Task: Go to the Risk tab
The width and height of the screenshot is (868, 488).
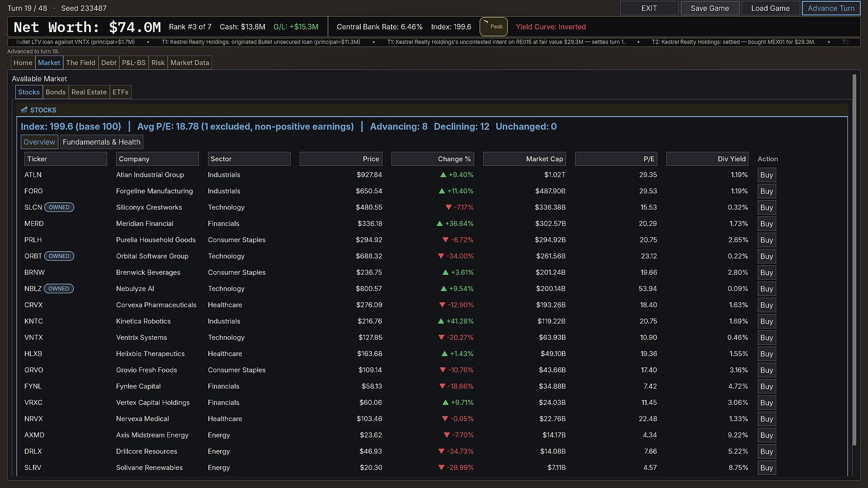Action: [x=158, y=63]
